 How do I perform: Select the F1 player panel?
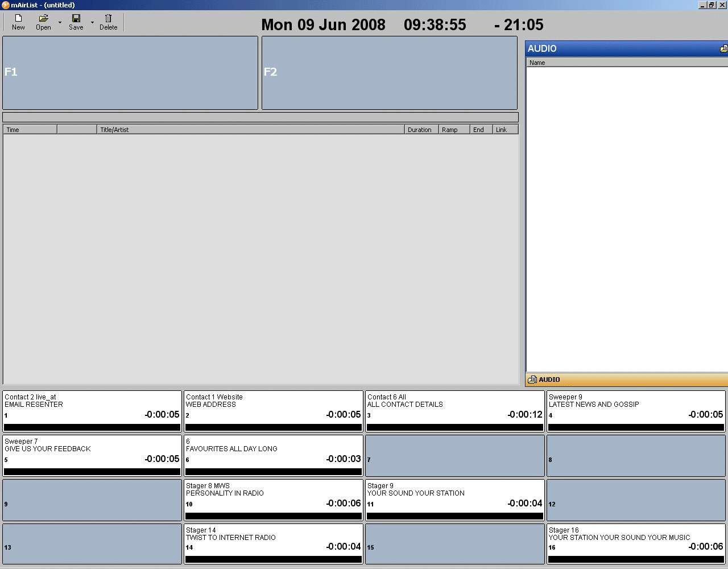tap(130, 73)
